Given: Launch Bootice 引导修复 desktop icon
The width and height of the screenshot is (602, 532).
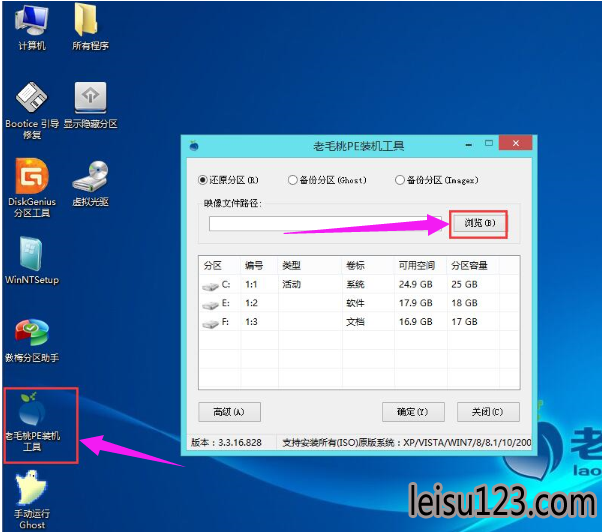Looking at the screenshot, I should 32,111.
